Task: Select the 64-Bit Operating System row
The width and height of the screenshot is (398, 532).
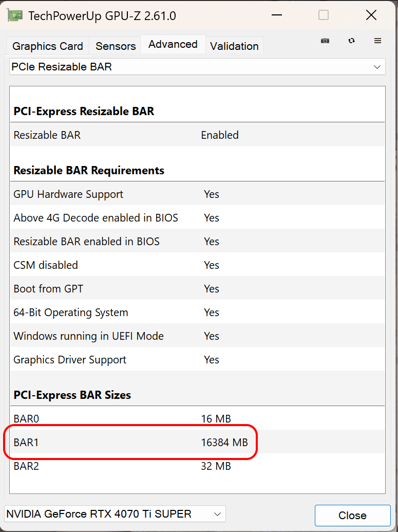Action: coord(197,313)
